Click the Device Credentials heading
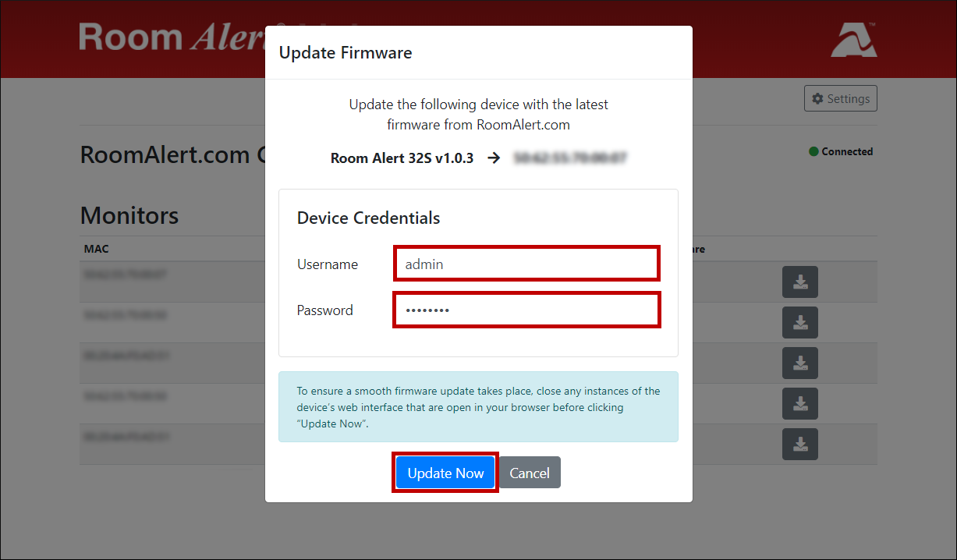Image resolution: width=957 pixels, height=560 pixels. tap(368, 218)
